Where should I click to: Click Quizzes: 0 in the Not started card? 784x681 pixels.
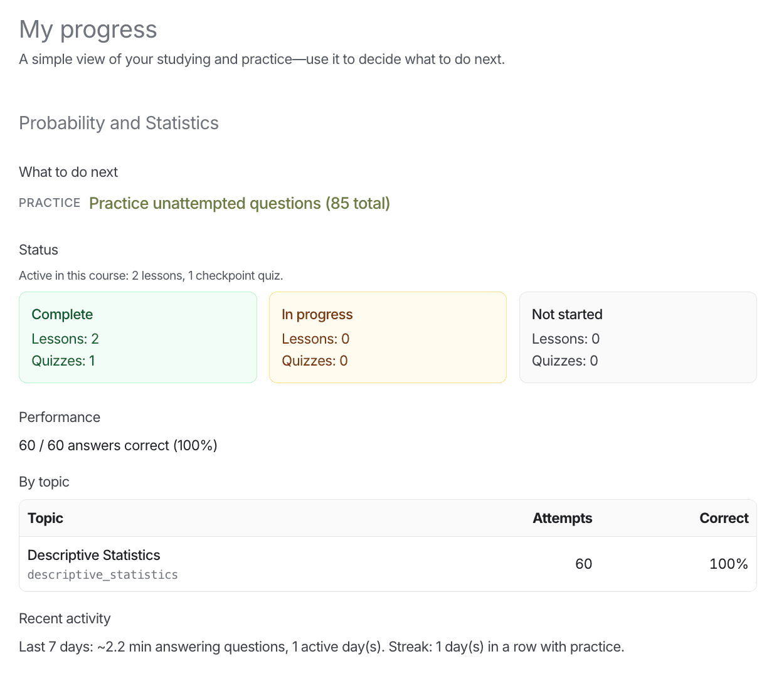point(565,361)
